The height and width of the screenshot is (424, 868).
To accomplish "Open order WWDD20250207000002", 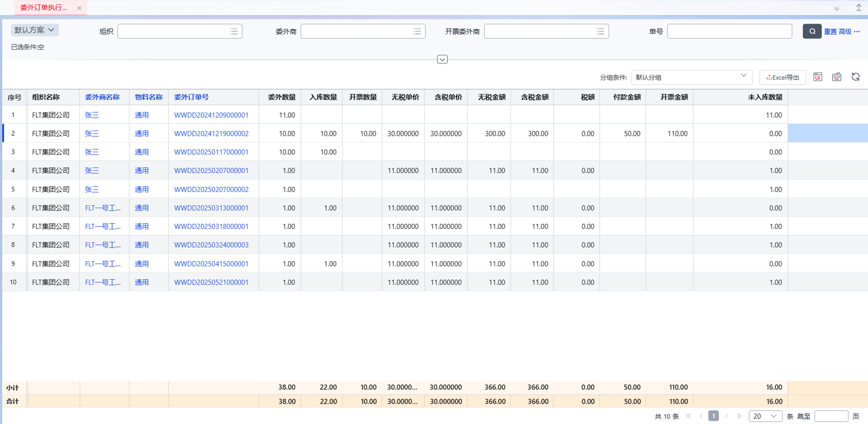I will point(211,189).
